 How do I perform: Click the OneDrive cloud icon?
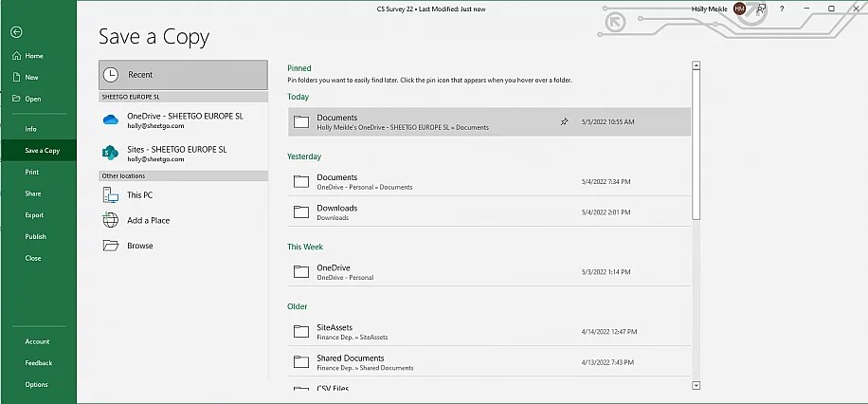click(111, 119)
